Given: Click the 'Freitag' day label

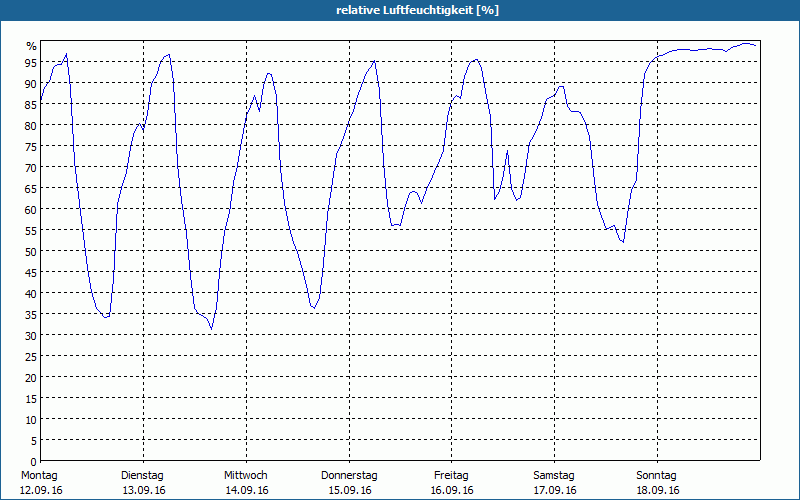Looking at the screenshot, I should [451, 476].
